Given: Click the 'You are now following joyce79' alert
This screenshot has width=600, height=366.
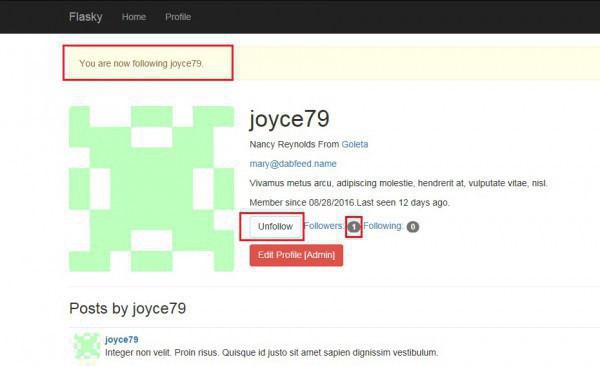Looking at the screenshot, I should [x=332, y=63].
